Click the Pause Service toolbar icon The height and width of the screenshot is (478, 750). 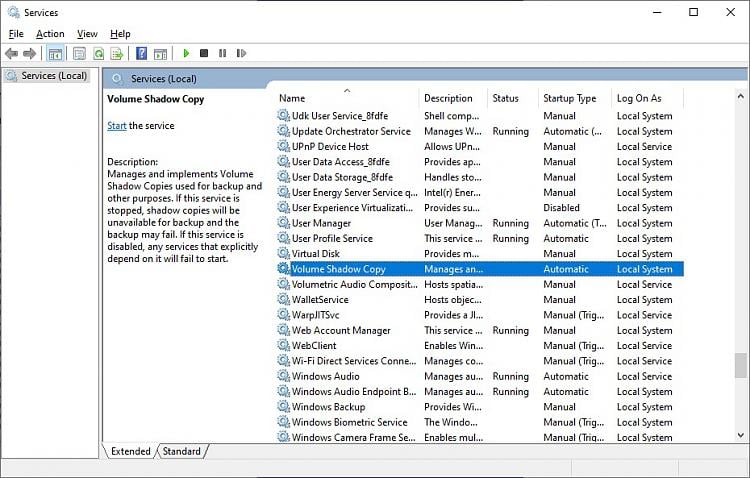point(222,53)
